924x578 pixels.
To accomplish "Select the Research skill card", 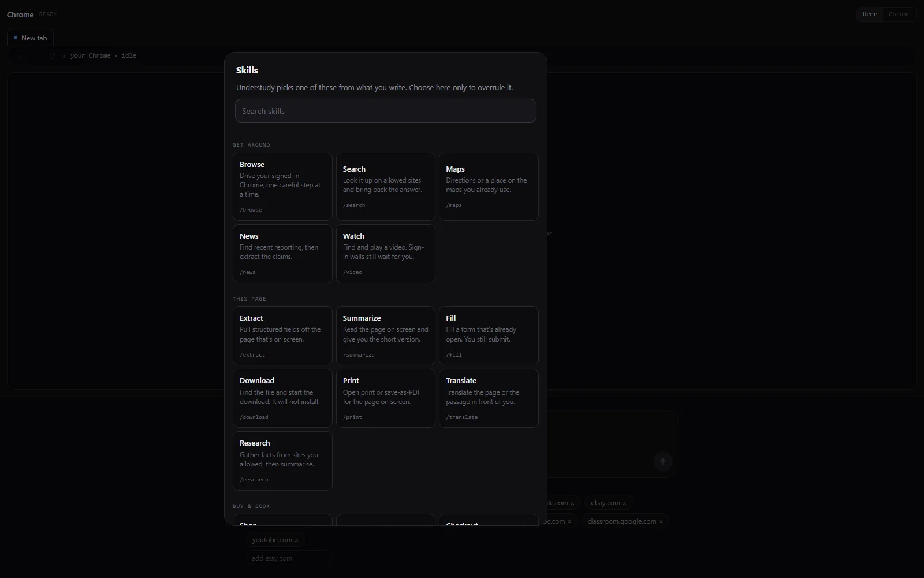I will (282, 461).
